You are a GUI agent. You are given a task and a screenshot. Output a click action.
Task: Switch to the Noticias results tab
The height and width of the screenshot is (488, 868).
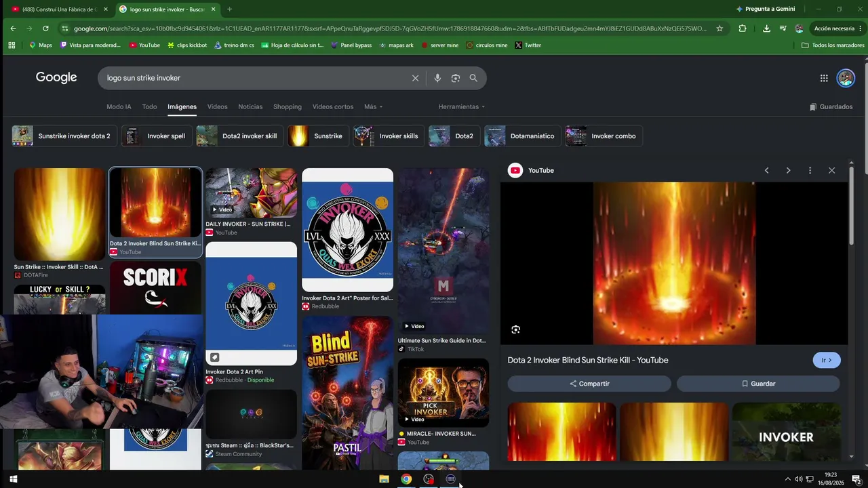250,106
